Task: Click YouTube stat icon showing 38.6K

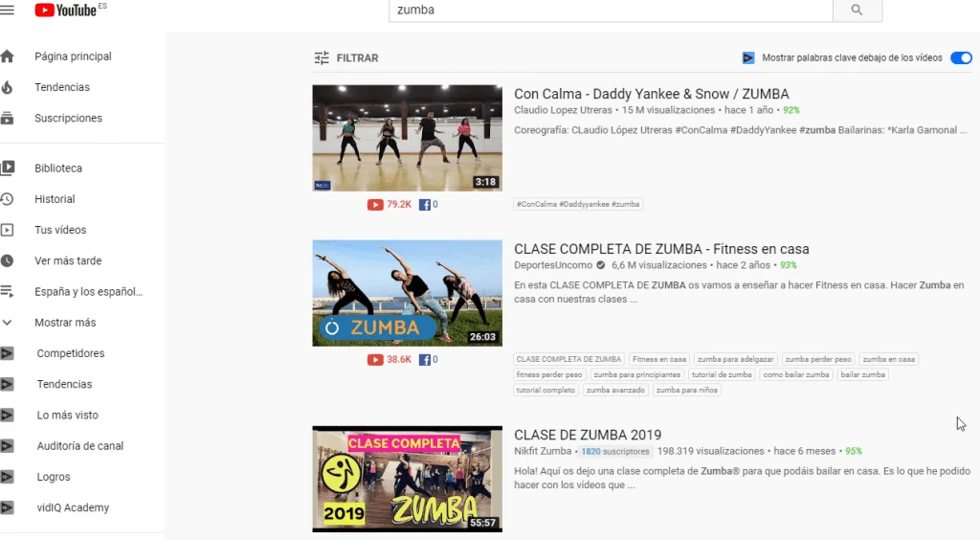Action: (375, 359)
